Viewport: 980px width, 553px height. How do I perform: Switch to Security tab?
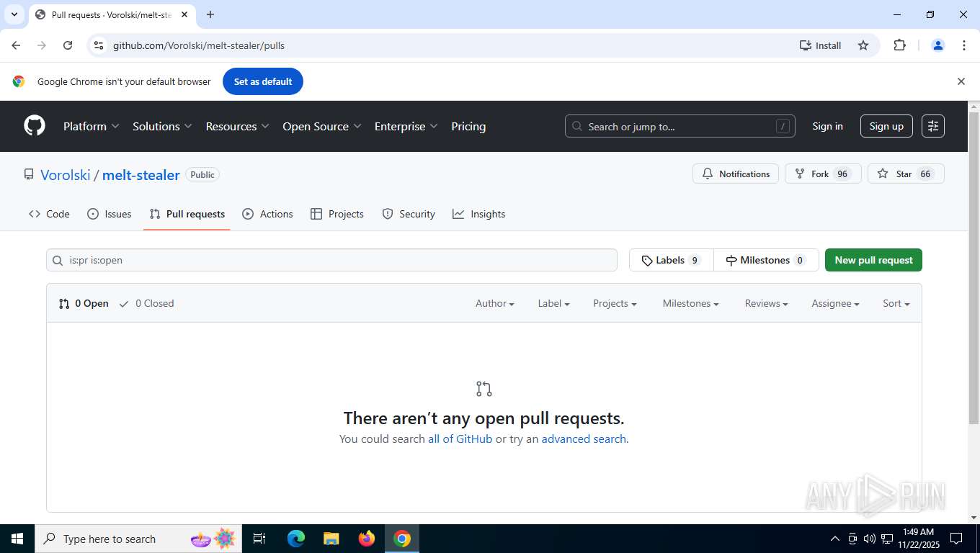point(409,214)
